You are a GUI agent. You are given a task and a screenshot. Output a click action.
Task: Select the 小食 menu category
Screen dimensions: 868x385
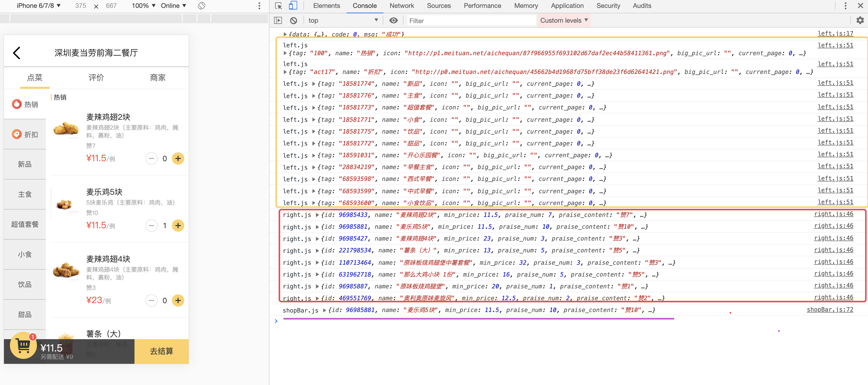(x=25, y=254)
